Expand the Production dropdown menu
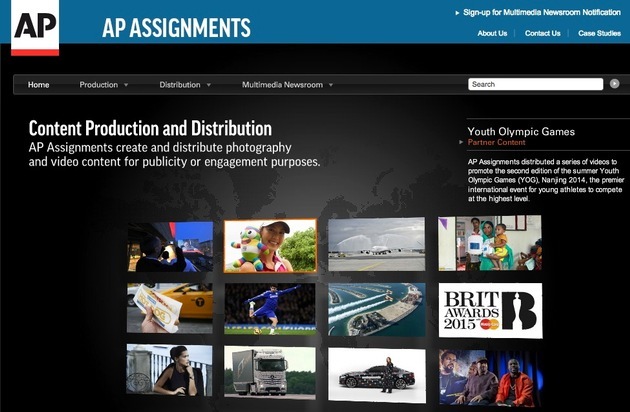This screenshot has height=412, width=630. [x=104, y=85]
